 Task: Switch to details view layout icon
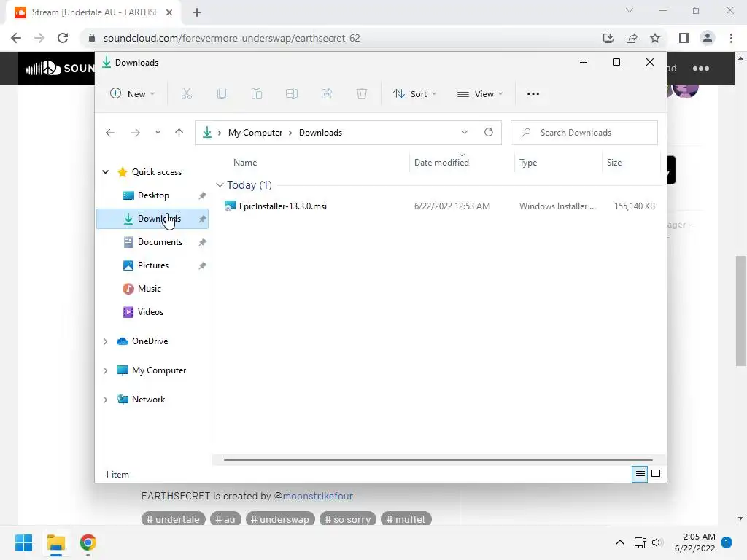coord(640,474)
